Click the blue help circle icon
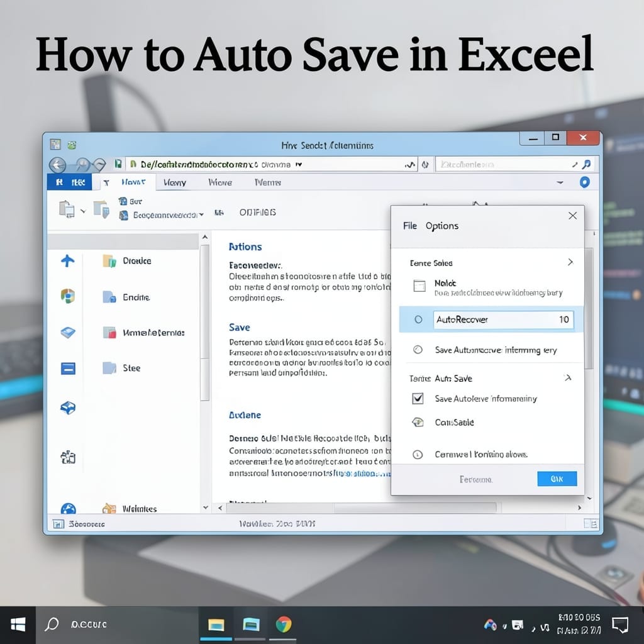644x644 pixels. (585, 182)
